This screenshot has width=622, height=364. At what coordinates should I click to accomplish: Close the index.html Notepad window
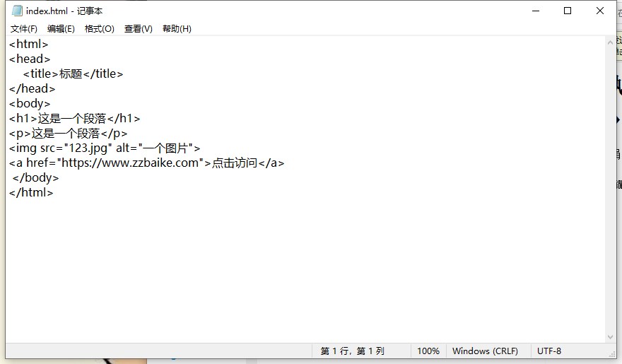pos(600,11)
